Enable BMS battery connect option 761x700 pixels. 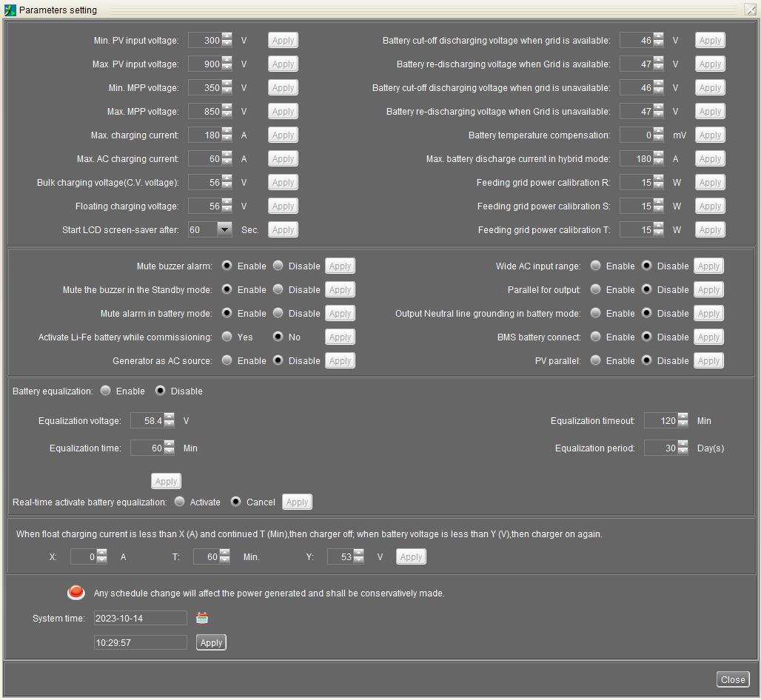(596, 337)
